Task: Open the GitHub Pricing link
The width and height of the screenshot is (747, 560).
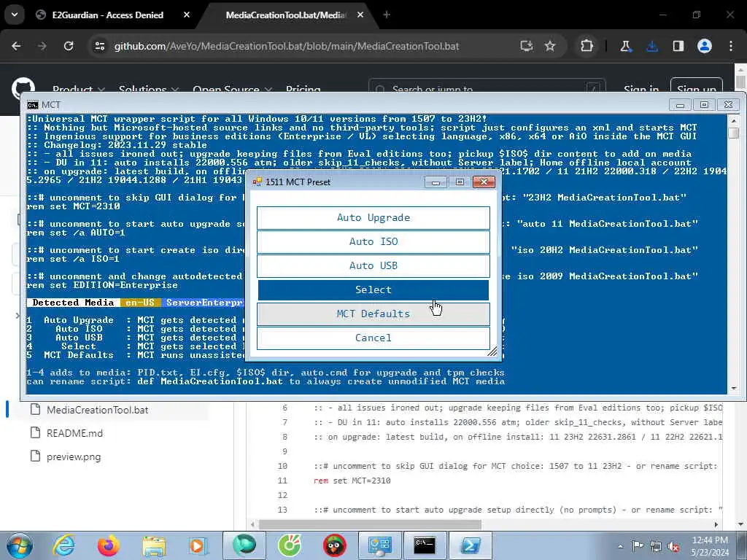Action: (x=303, y=89)
